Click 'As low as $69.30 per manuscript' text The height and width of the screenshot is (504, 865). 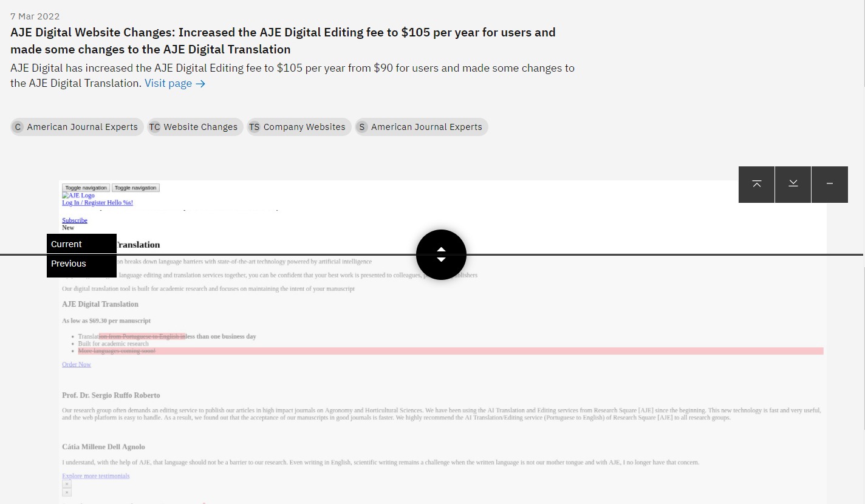[106, 321]
